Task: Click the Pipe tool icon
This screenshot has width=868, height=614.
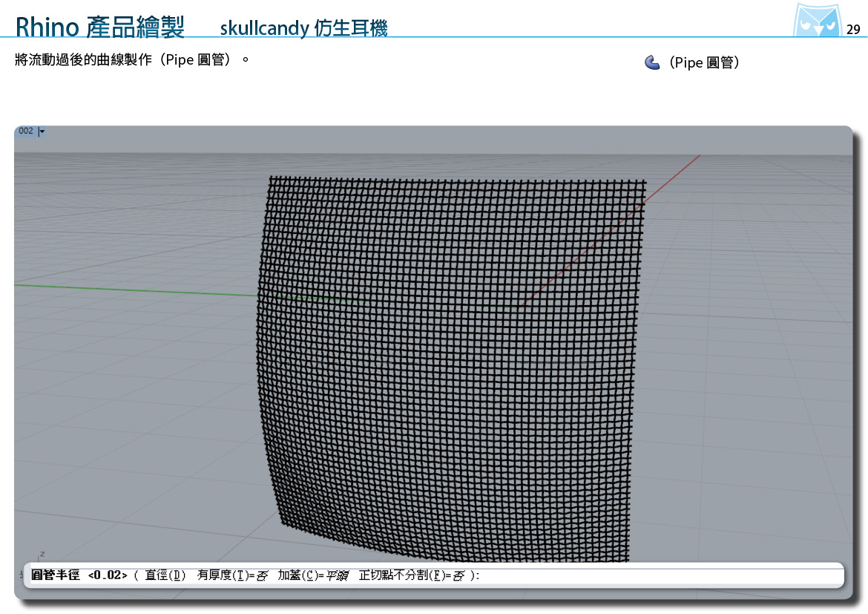Action: click(x=653, y=62)
